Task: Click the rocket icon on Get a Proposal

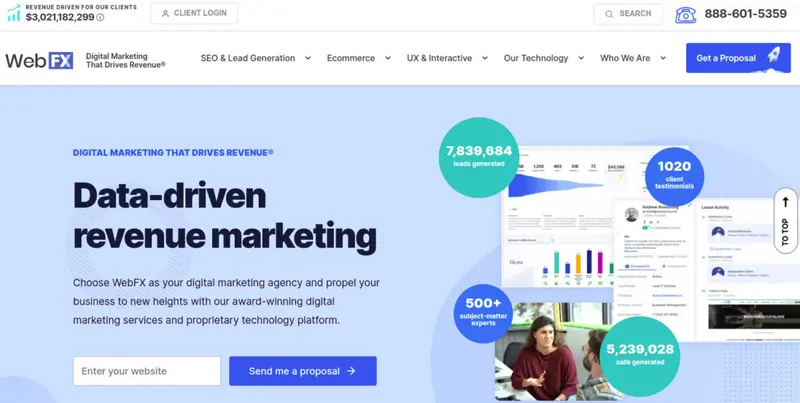Action: tap(774, 55)
